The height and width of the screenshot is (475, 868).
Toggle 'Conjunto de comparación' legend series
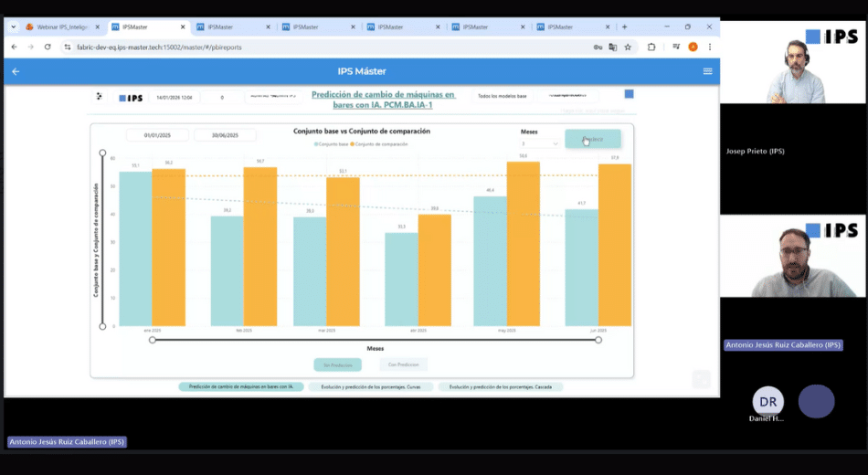(x=380, y=144)
